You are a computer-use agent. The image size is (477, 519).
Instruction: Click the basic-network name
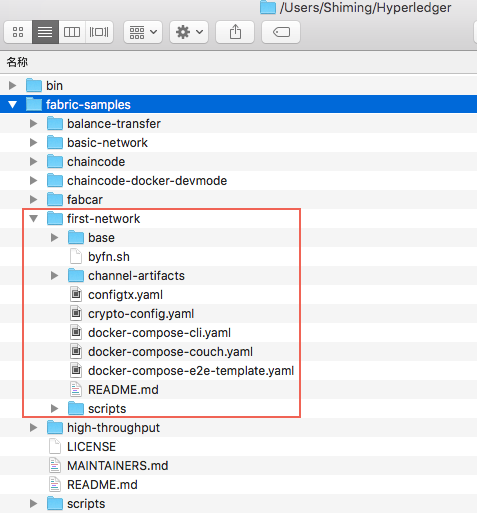[107, 143]
